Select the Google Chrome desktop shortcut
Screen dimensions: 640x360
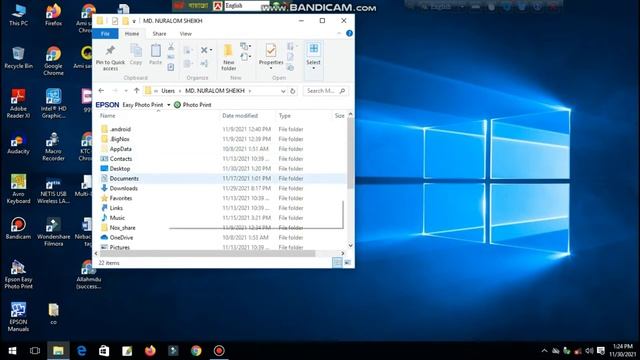(53, 61)
